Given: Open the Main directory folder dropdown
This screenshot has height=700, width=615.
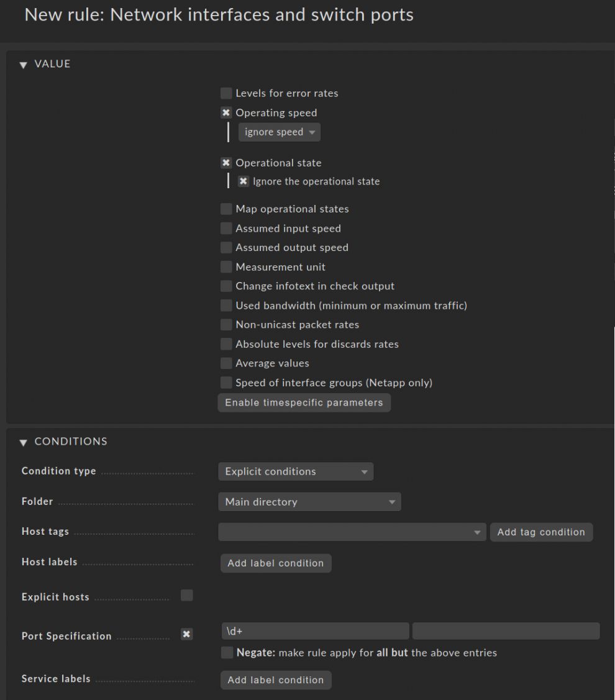Looking at the screenshot, I should point(309,502).
